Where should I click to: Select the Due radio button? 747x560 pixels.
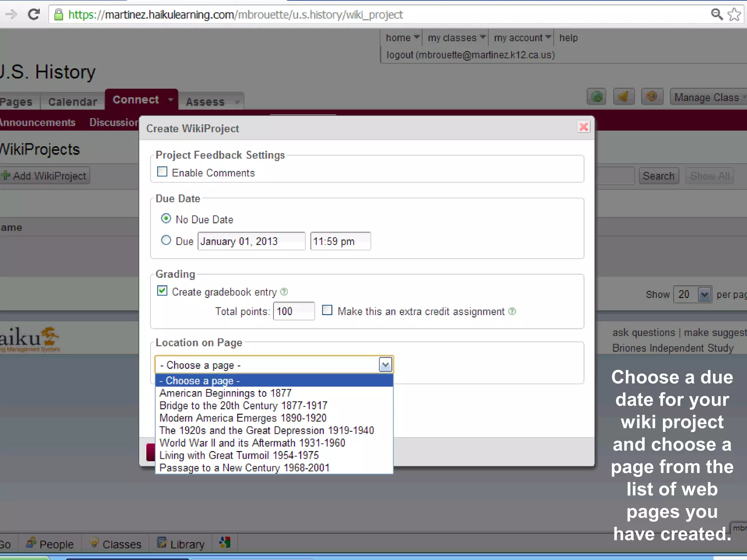[x=166, y=240]
